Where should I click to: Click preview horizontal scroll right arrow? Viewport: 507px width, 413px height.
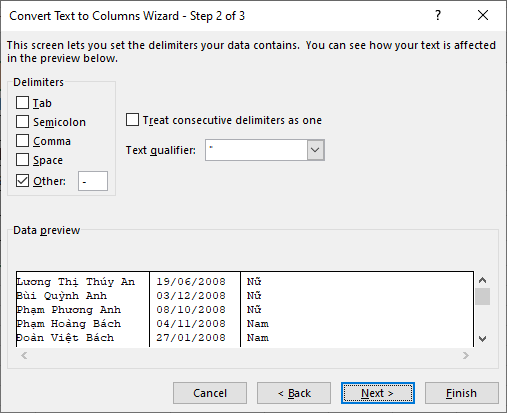[x=466, y=355]
